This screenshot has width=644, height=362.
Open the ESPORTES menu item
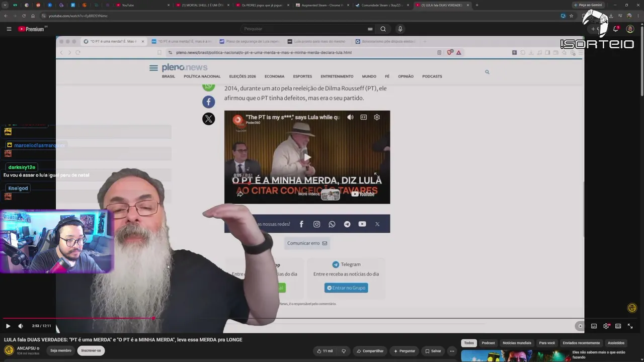(x=302, y=76)
